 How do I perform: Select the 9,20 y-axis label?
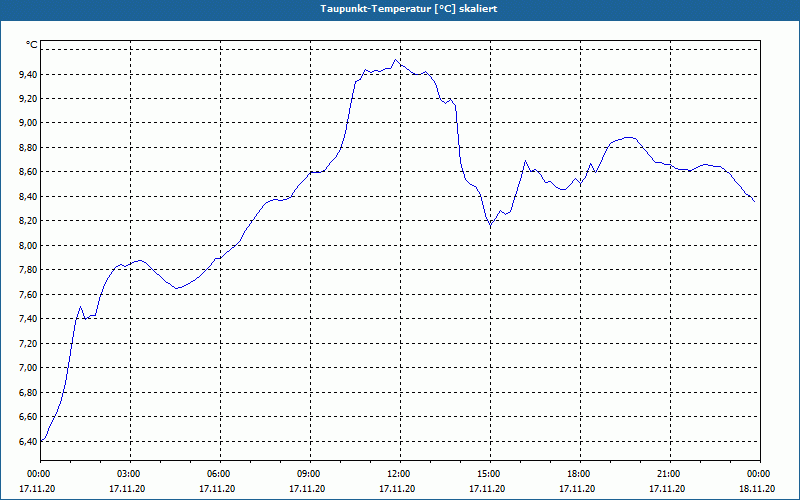28,98
